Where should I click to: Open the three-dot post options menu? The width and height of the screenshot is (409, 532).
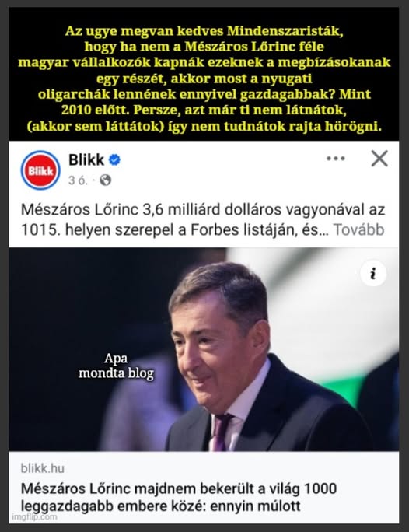pos(335,159)
